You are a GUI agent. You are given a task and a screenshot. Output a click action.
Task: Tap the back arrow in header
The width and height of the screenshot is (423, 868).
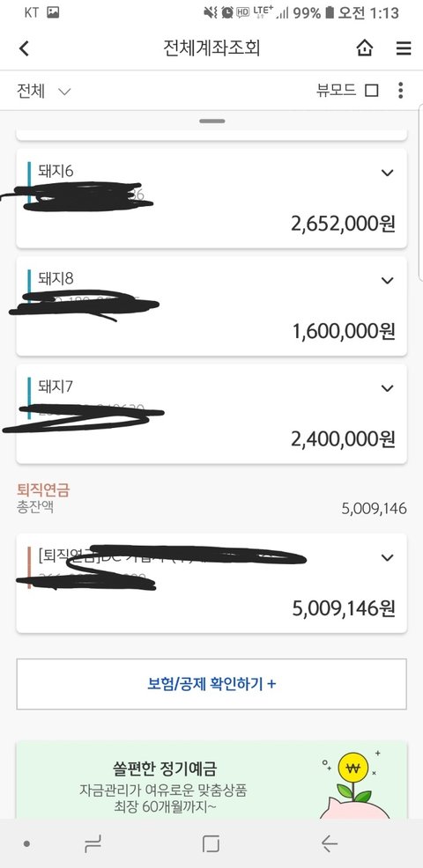point(23,48)
